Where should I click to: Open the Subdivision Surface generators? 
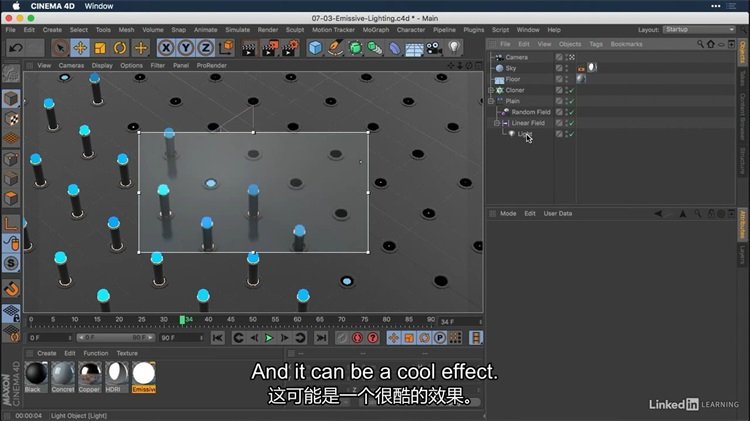[x=355, y=48]
